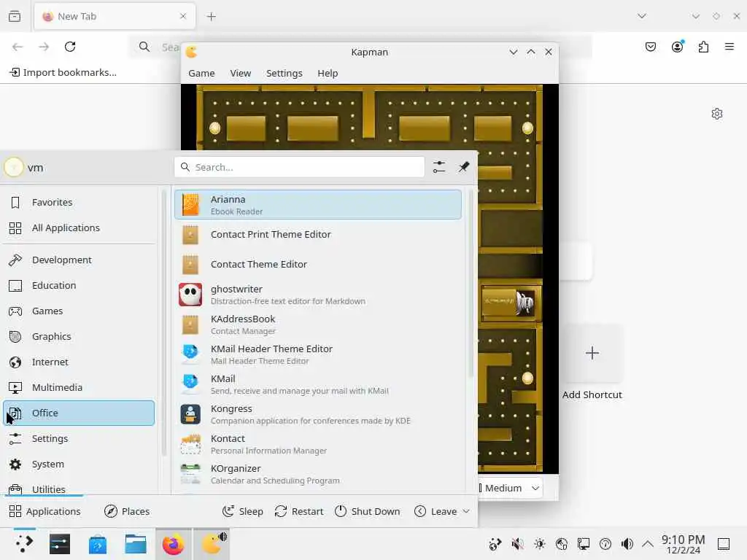This screenshot has height=560, width=747.
Task: Go back in Firefox
Action: [x=18, y=47]
